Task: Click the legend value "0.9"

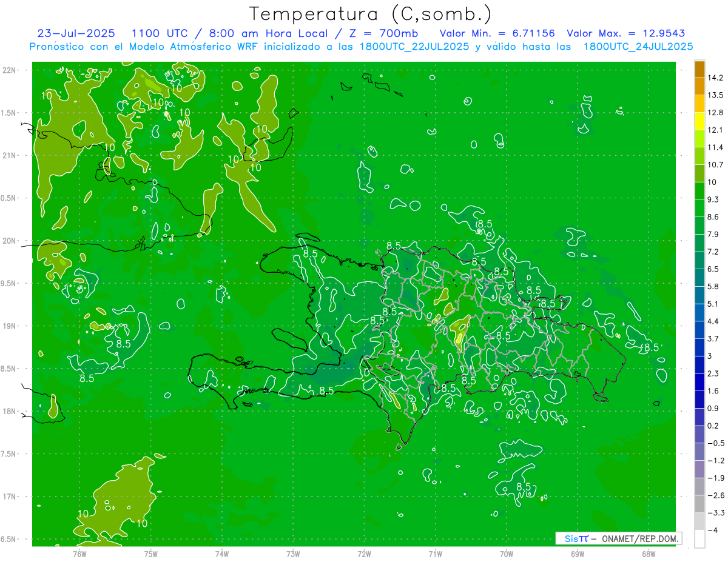Action: 713,409
